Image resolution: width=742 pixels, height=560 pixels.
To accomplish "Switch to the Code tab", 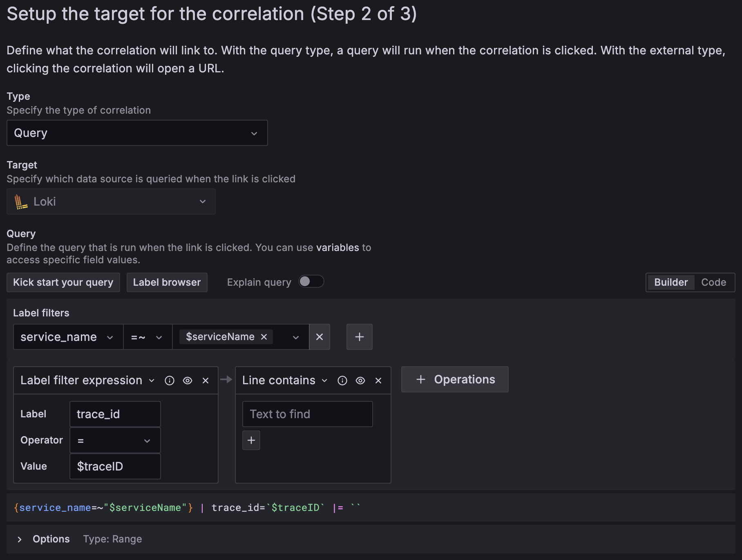I will pos(713,282).
